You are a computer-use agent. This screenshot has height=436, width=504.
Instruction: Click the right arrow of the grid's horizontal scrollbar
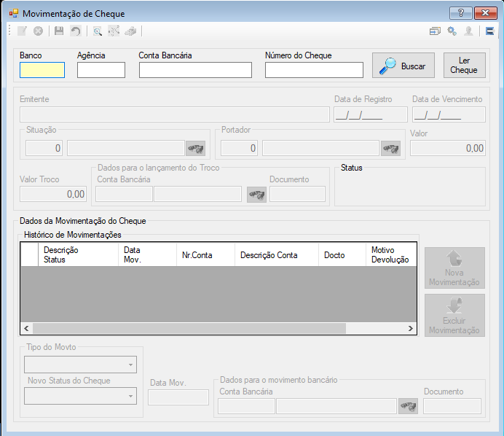[411, 328]
